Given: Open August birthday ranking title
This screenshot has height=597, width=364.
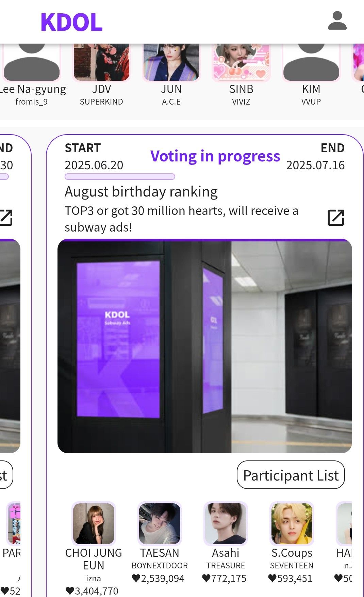Looking at the screenshot, I should [x=141, y=192].
